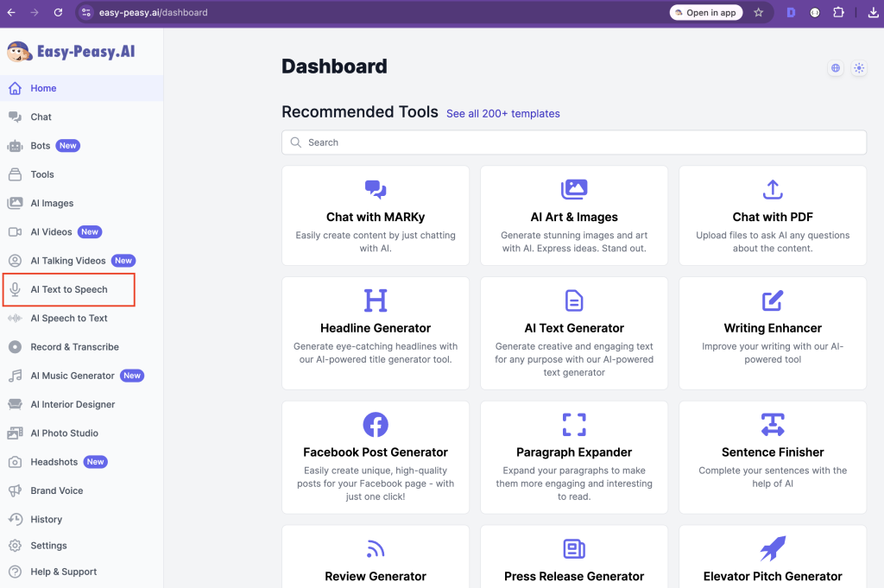The height and width of the screenshot is (588, 884).
Task: Toggle the light/dark theme sun icon
Action: [859, 68]
